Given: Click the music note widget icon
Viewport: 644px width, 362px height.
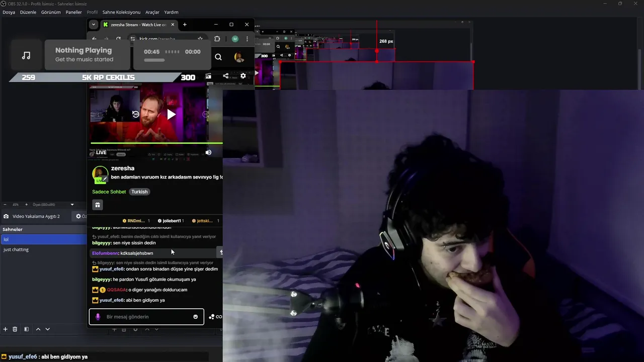Looking at the screenshot, I should click(26, 55).
